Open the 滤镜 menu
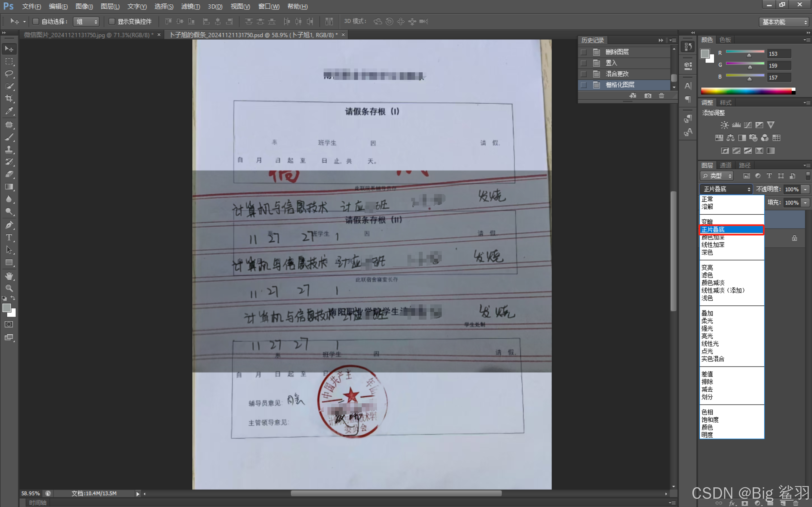The width and height of the screenshot is (812, 507). click(x=190, y=6)
